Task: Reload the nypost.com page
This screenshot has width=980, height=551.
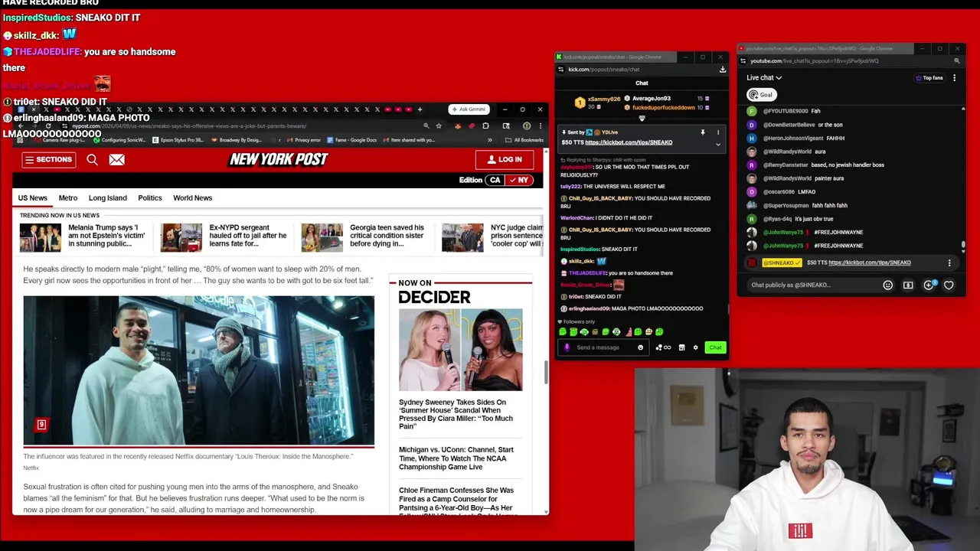Action: [x=48, y=126]
